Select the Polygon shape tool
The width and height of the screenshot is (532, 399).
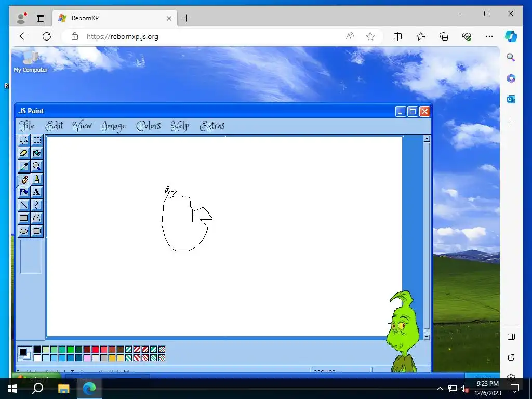pos(37,218)
